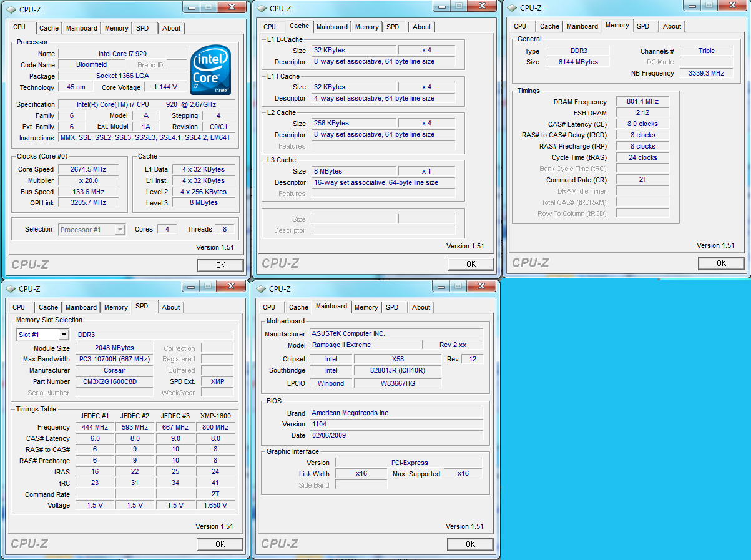751x560 pixels.
Task: Open the About tab in the Memory window
Action: [x=672, y=26]
